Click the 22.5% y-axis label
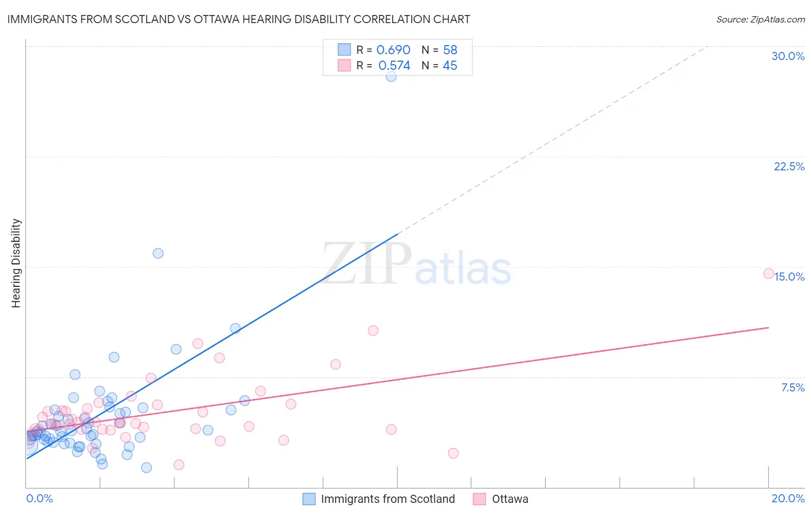Image resolution: width=812 pixels, height=515 pixels. [789, 166]
